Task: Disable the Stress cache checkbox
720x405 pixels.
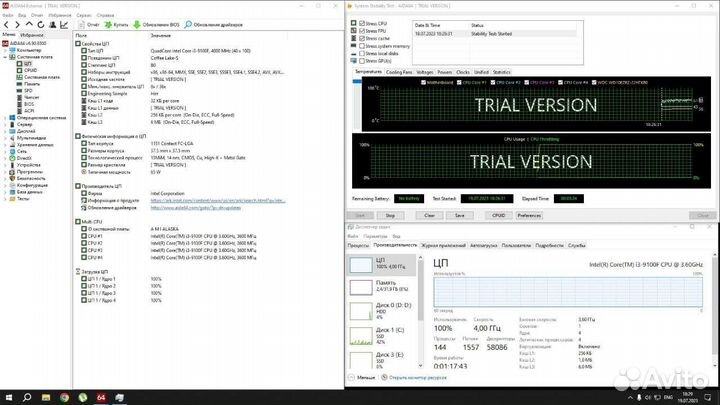Action: [362, 39]
